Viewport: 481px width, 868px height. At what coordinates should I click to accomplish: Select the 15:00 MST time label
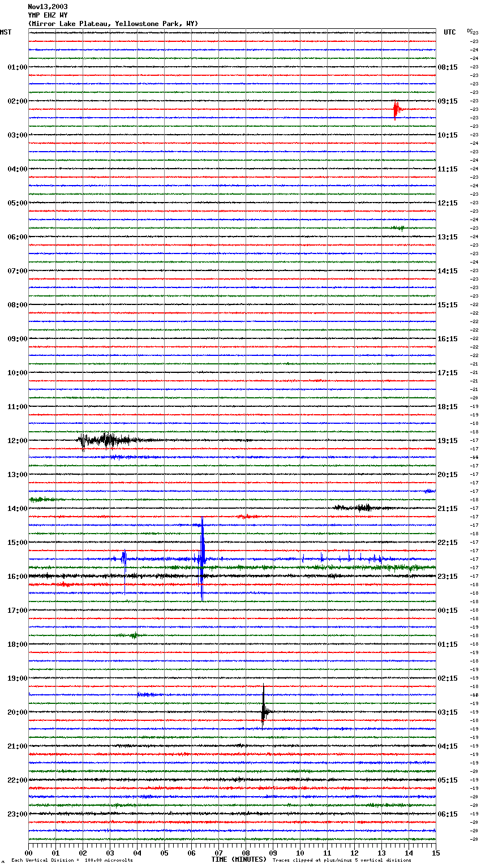pyautogui.click(x=18, y=543)
